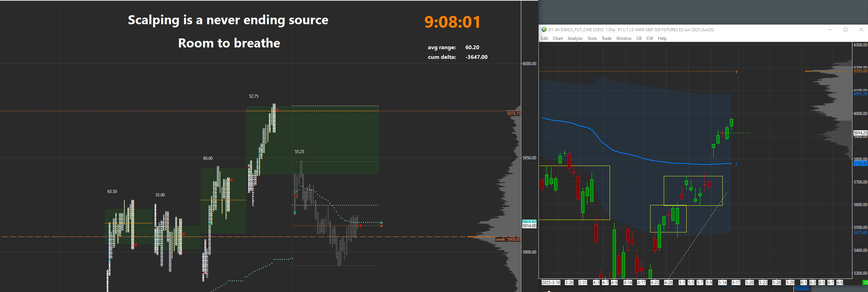Viewport: 868px width, 292px height.
Task: Click the 35.00 range label above the profile
Action: pyautogui.click(x=160, y=195)
